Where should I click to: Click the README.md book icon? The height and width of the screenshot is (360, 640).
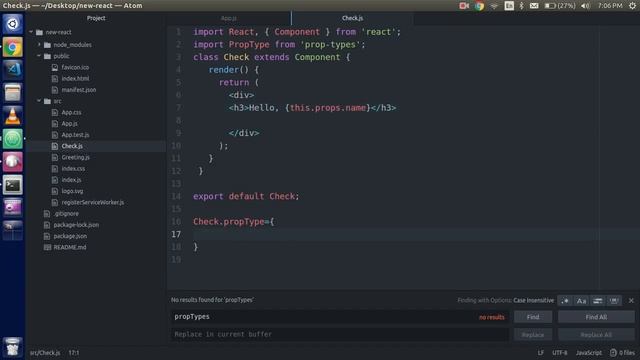click(x=47, y=247)
